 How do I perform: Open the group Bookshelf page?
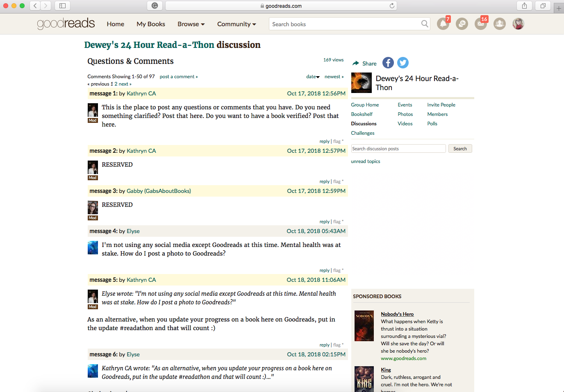click(x=362, y=114)
